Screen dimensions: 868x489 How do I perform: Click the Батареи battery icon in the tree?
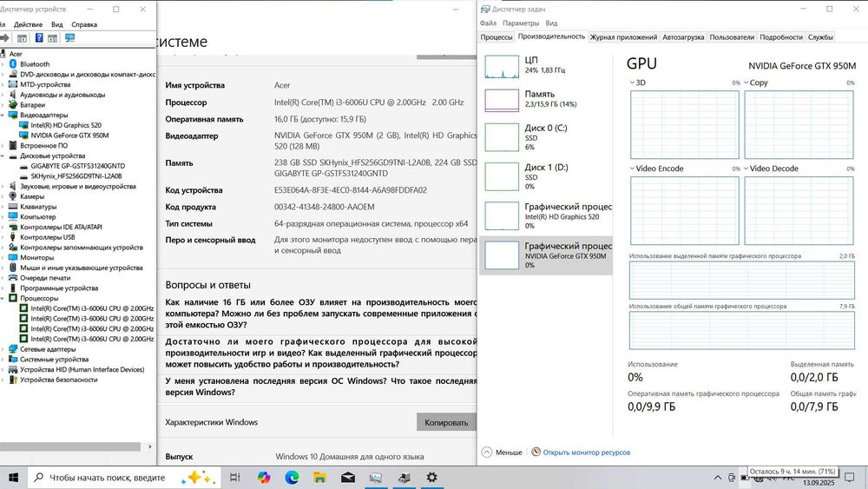13,105
